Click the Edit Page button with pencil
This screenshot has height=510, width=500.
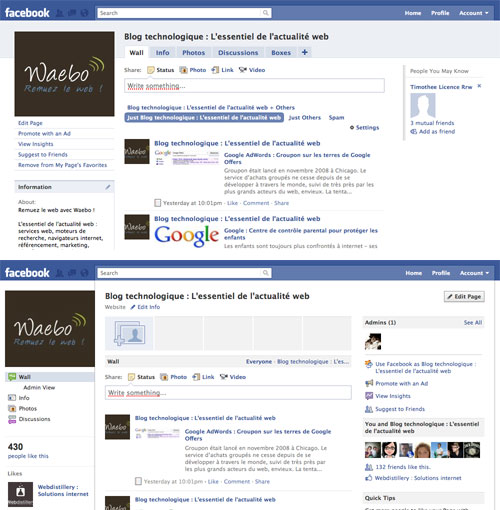click(x=464, y=297)
